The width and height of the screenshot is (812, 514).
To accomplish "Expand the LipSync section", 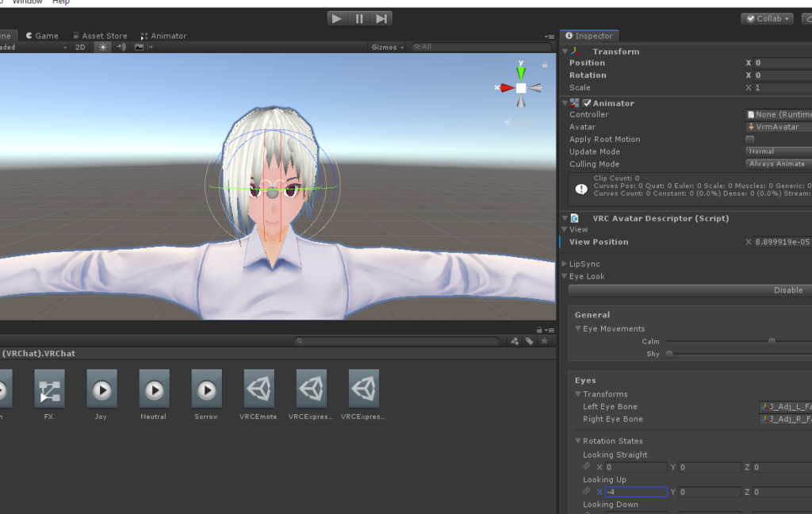I will pos(565,263).
